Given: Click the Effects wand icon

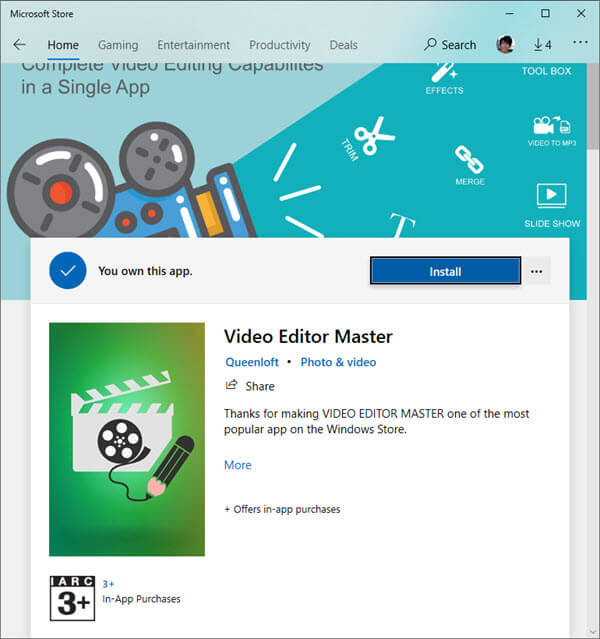Looking at the screenshot, I should point(444,73).
